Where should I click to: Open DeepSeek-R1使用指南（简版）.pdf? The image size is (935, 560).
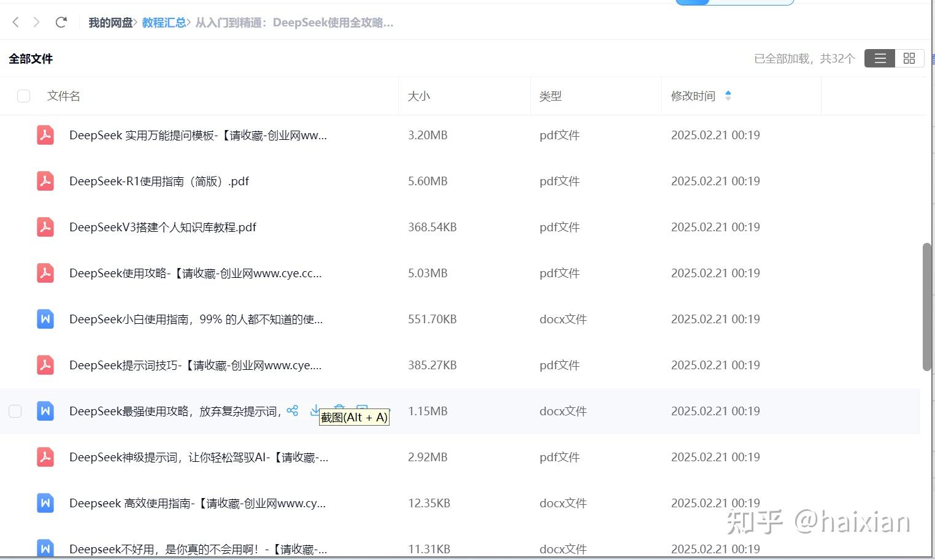[159, 181]
